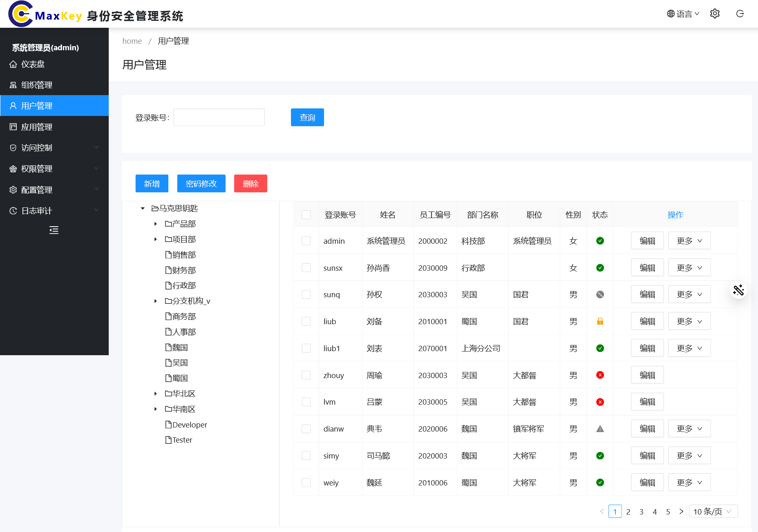
Task: Click the red status icon for zhouy
Action: [x=600, y=375]
